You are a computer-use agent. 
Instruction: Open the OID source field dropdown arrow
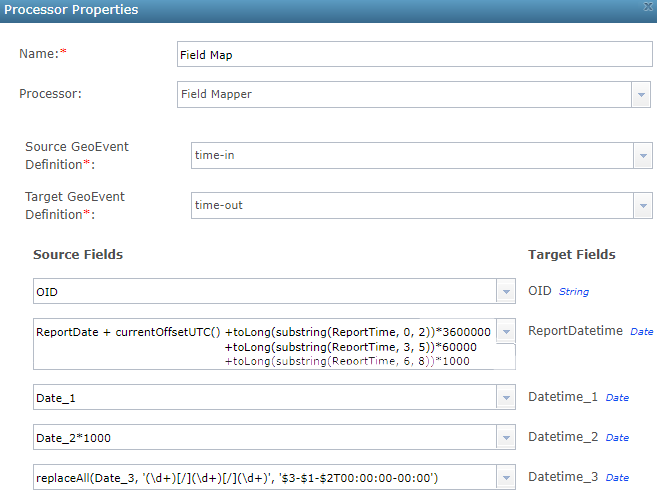[x=507, y=291]
